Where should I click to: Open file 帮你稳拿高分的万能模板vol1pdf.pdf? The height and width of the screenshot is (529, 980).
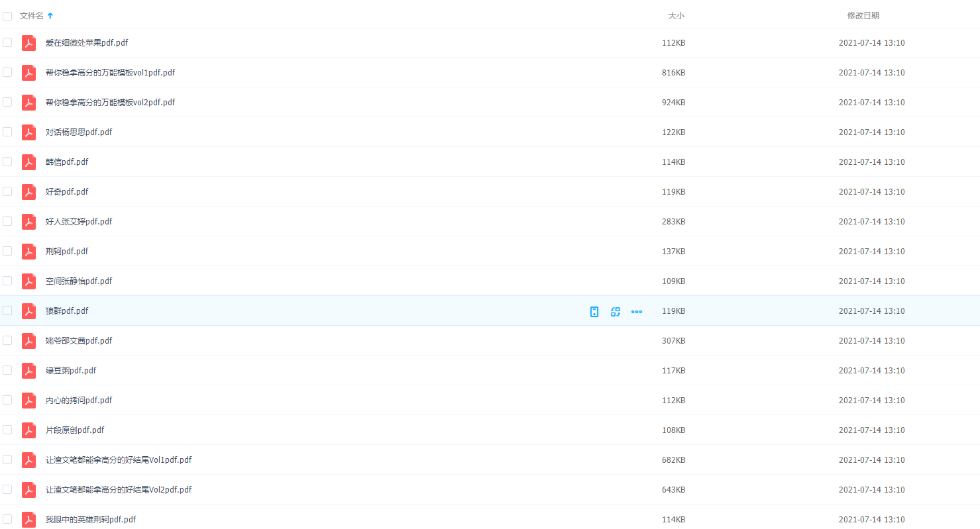(110, 73)
